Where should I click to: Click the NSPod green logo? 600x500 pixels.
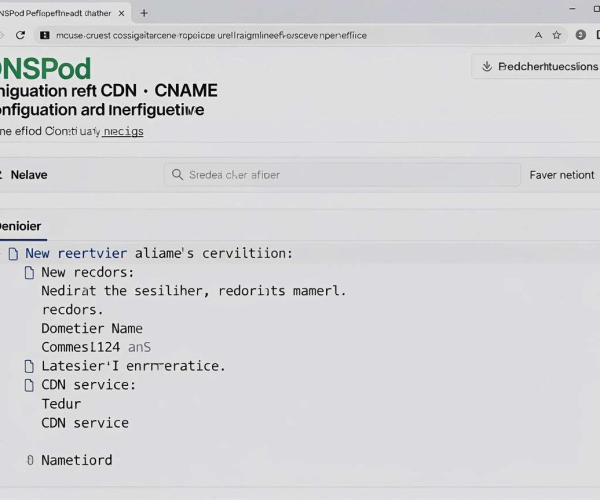coord(45,69)
